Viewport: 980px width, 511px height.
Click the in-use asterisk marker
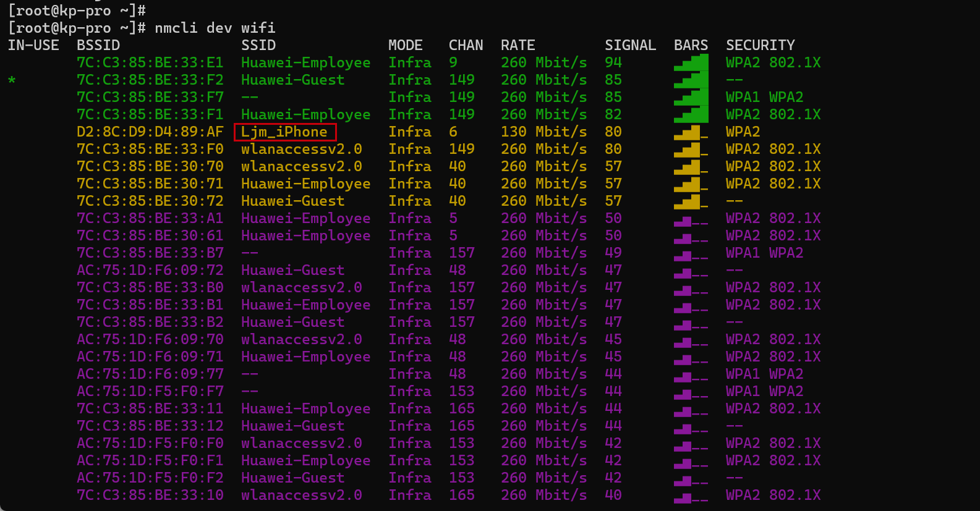coord(12,80)
